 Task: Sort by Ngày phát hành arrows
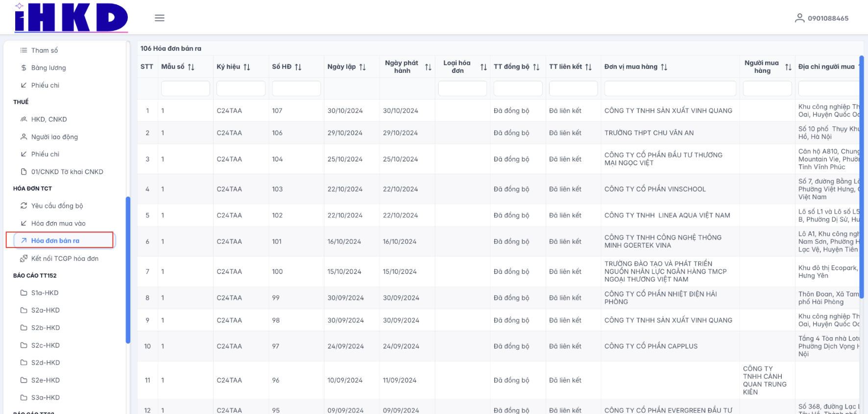click(x=428, y=67)
